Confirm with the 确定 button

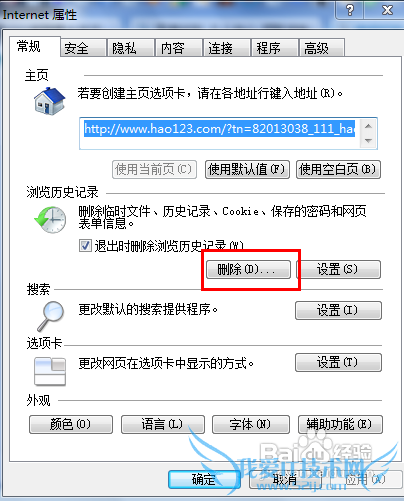(204, 480)
